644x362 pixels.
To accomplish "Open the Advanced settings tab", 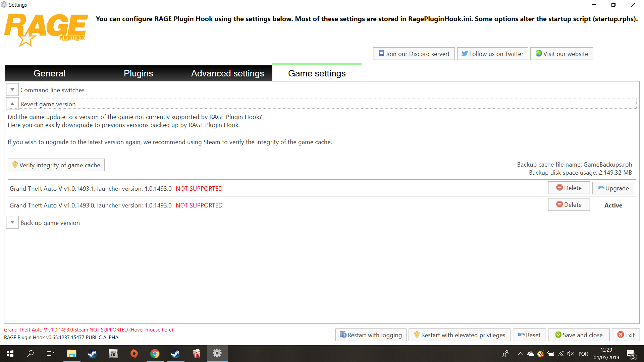I will (227, 73).
